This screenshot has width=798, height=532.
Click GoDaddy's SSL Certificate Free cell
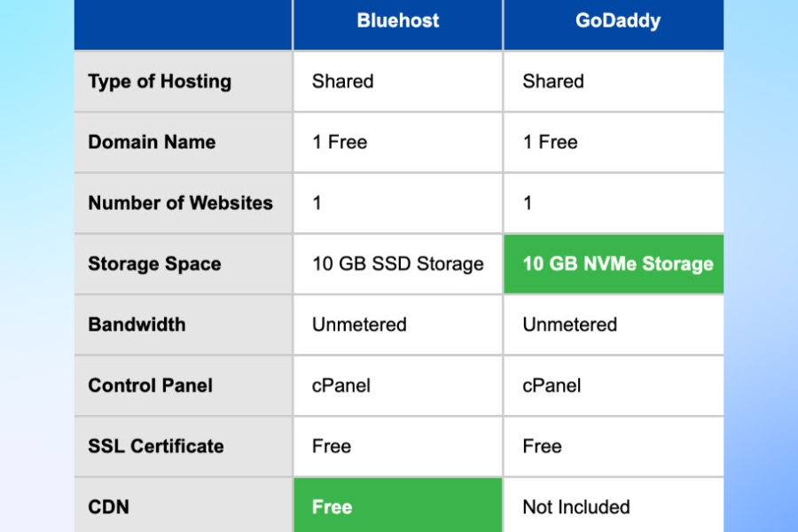click(614, 447)
